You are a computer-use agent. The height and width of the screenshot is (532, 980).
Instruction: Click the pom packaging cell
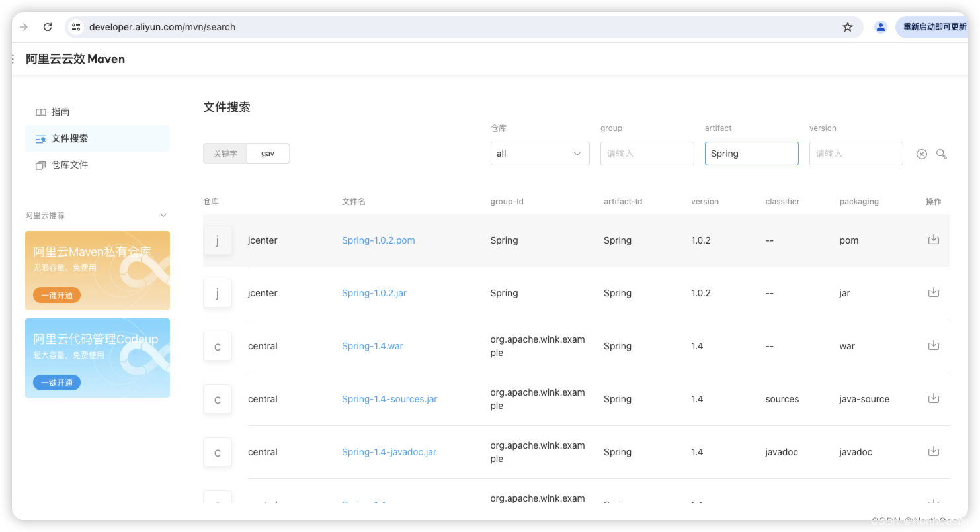[849, 240]
